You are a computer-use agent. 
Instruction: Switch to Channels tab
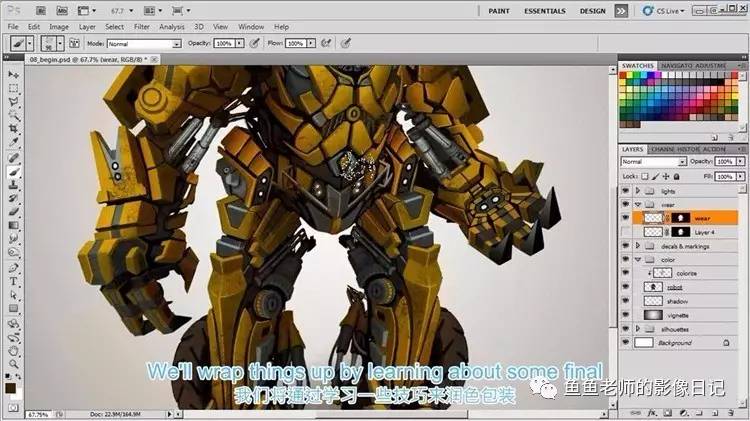pyautogui.click(x=663, y=149)
